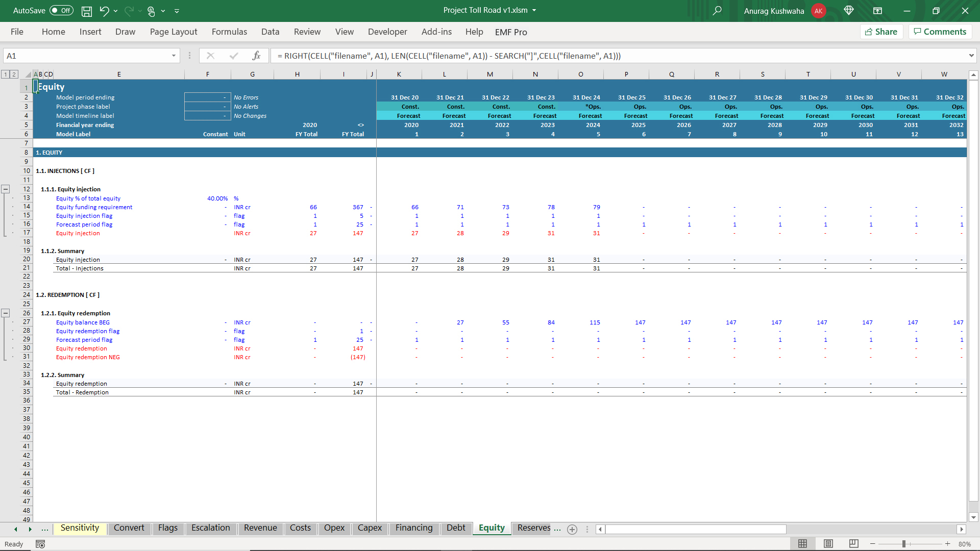
Task: Collapse the Equity redemption row group
Action: tap(6, 313)
